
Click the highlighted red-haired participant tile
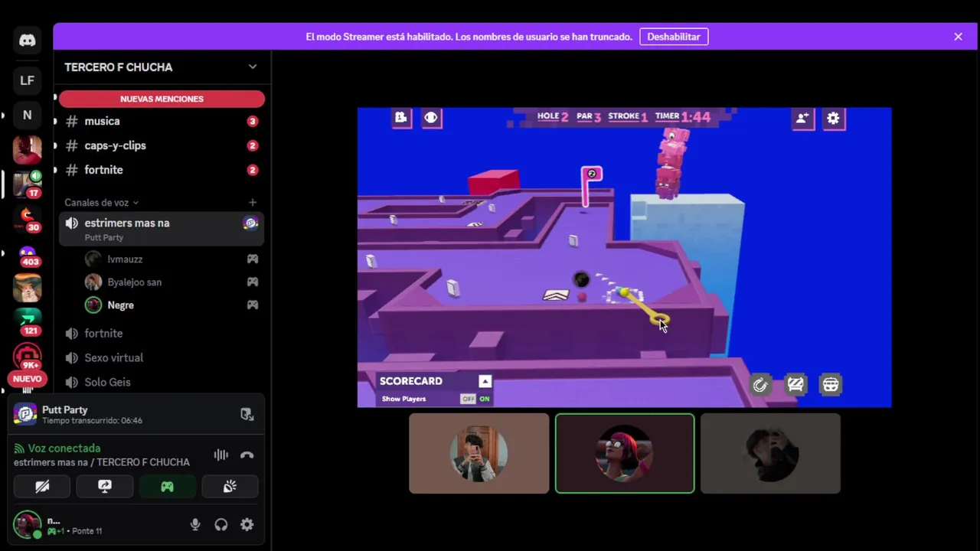click(x=625, y=454)
